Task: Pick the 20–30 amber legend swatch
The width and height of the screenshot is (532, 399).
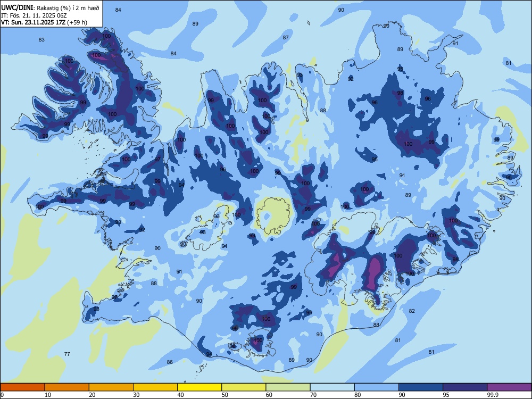Action: click(111, 387)
